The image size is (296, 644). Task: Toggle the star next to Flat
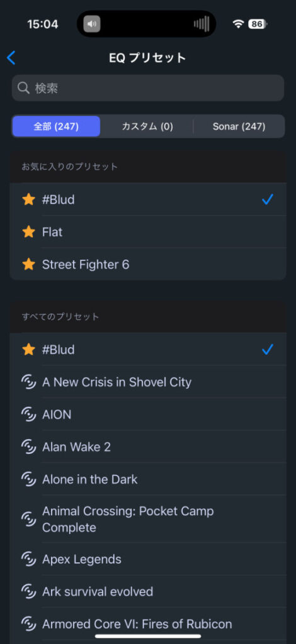[28, 232]
